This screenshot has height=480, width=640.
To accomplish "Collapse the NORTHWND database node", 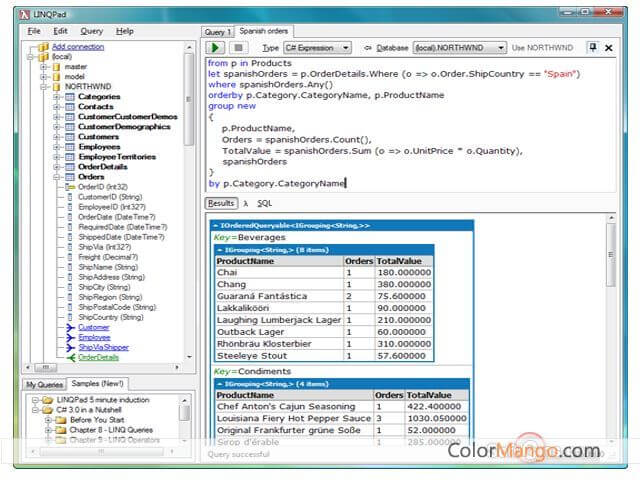I will pos(43,87).
